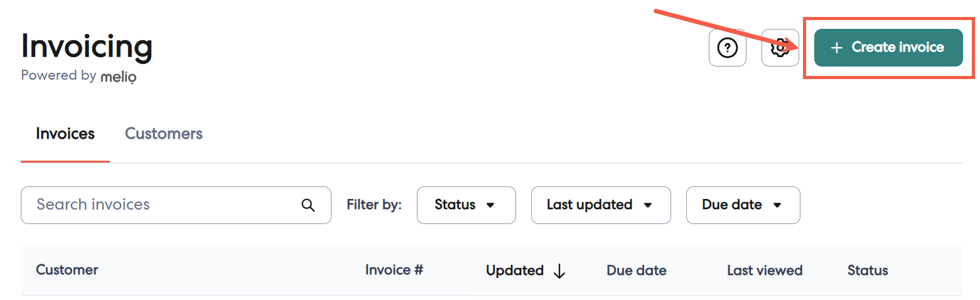
Task: Sort by the Due date column header
Action: 636,271
